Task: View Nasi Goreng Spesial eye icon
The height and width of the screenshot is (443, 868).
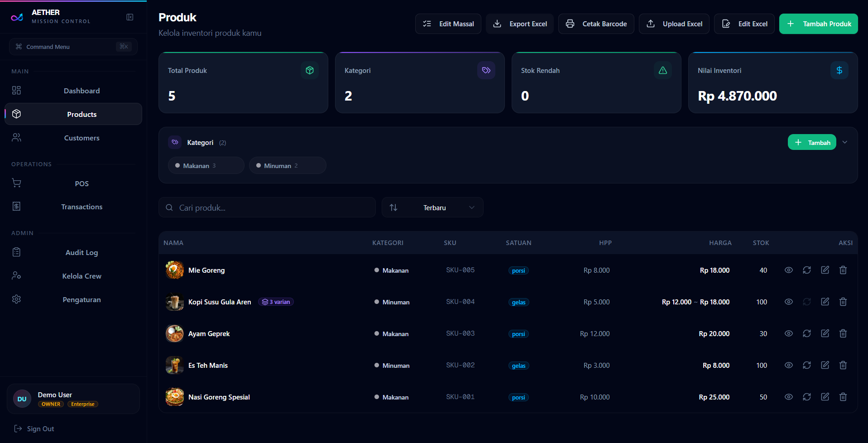Action: coord(789,397)
